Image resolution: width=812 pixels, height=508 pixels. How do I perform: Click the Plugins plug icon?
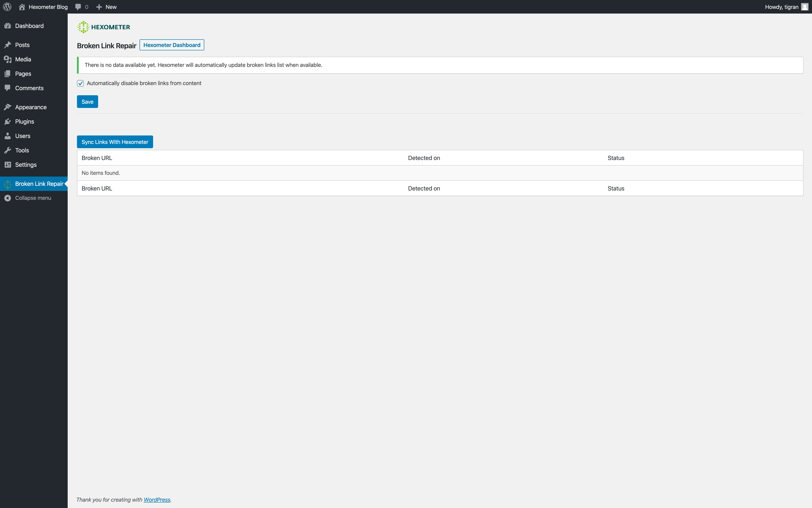8,122
